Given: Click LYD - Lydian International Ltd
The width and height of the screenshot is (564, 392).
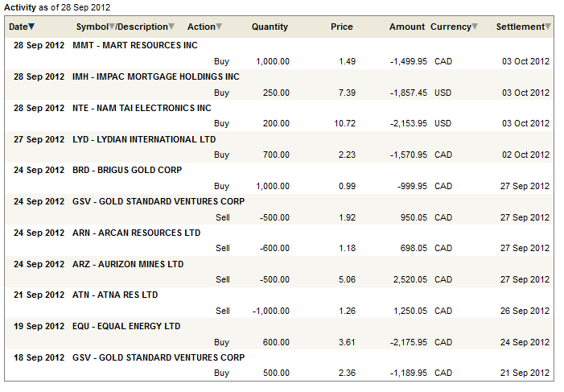Looking at the screenshot, I should tap(144, 139).
